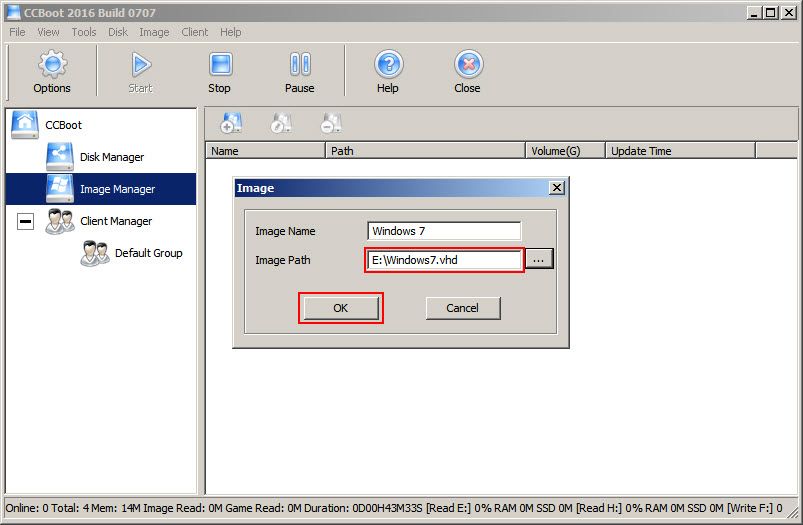The width and height of the screenshot is (803, 525).
Task: Click the Add Image icon
Action: pos(231,123)
